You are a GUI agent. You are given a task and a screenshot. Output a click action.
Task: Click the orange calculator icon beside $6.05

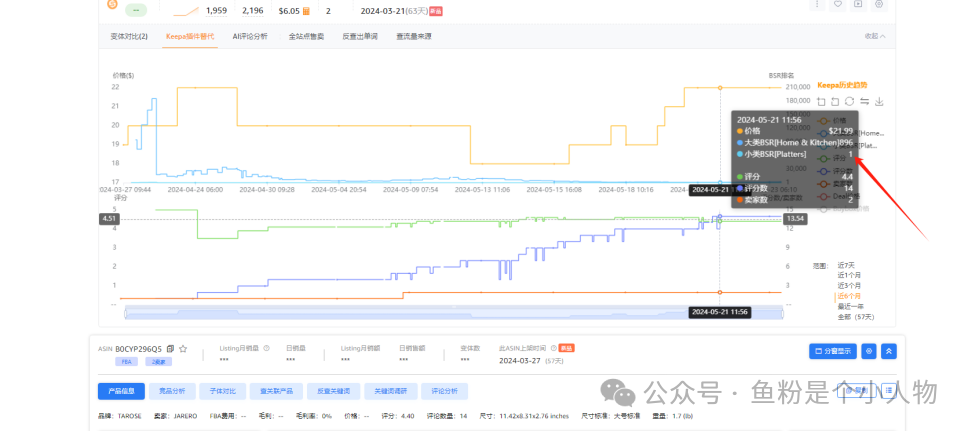tap(306, 10)
